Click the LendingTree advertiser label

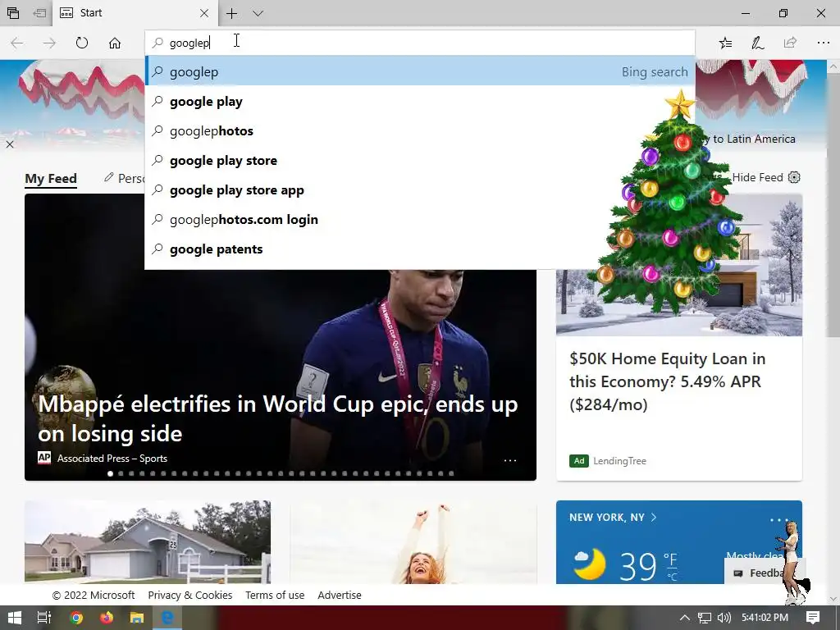[619, 461]
